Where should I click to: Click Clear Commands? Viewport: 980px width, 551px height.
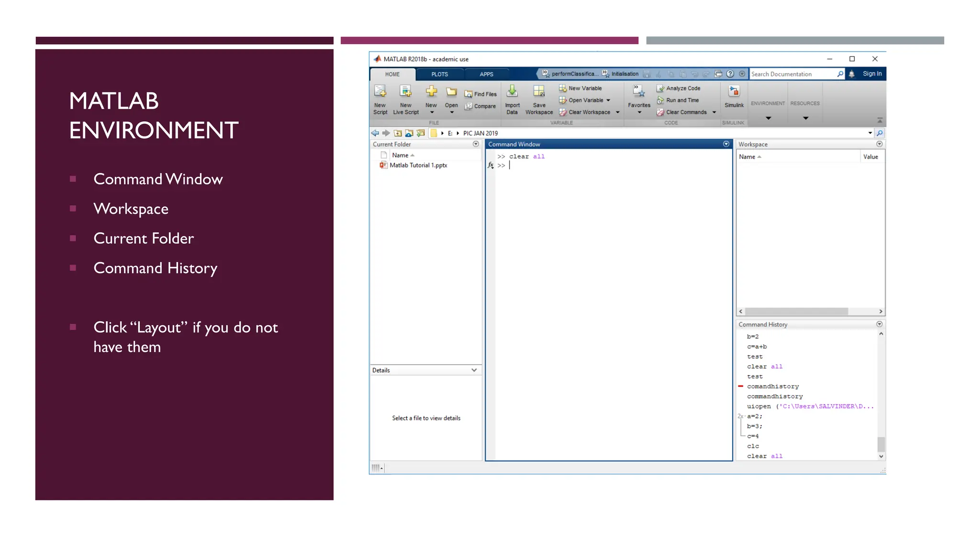[x=681, y=112]
